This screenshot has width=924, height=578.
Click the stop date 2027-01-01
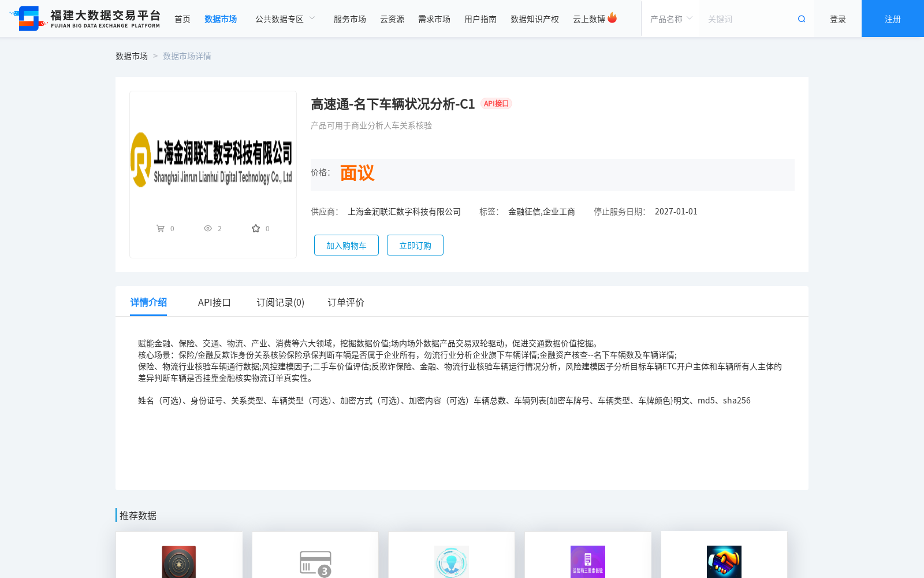tap(676, 212)
